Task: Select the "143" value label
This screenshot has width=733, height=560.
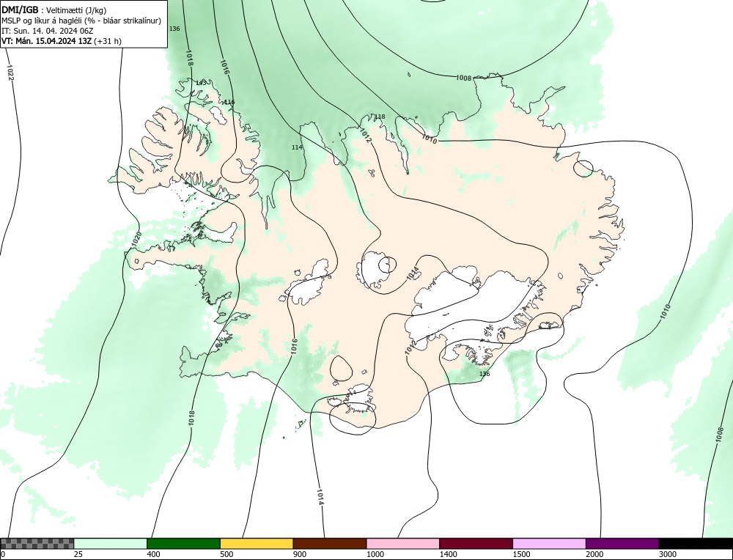Action: pyautogui.click(x=201, y=83)
